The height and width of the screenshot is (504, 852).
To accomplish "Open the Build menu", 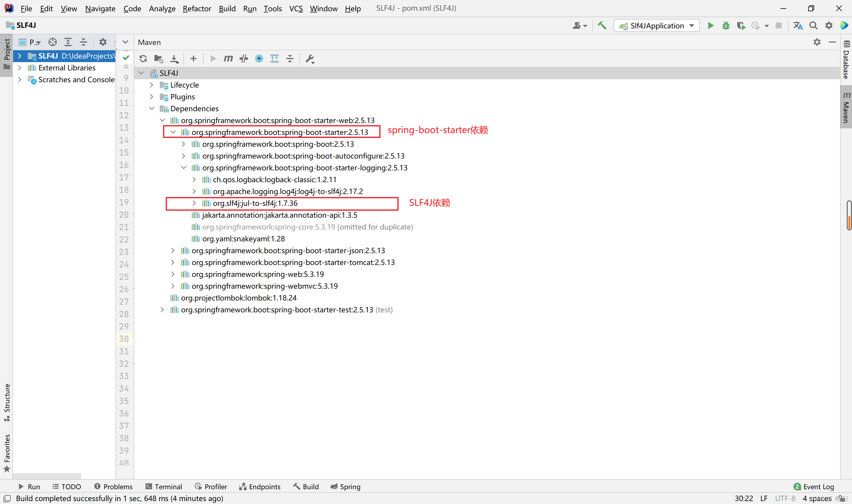I will pos(227,9).
